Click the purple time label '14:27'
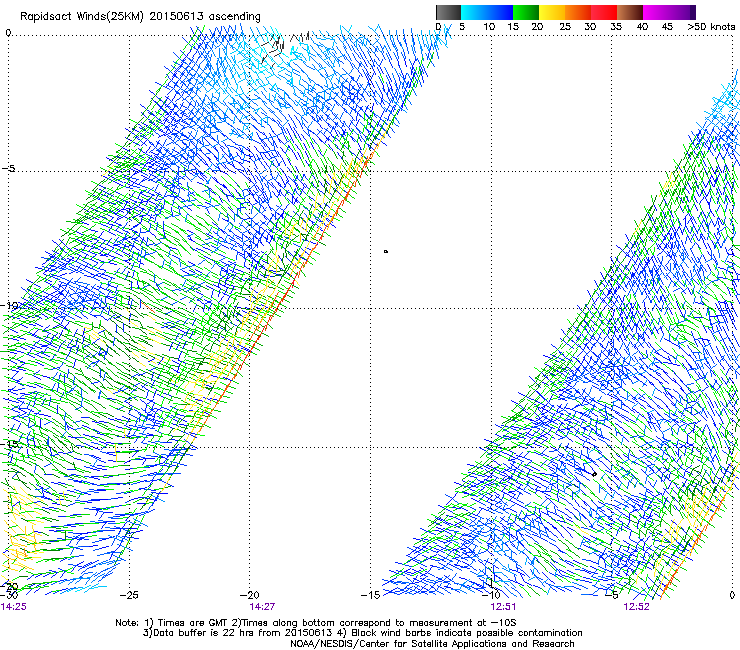The image size is (740, 650). (262, 607)
